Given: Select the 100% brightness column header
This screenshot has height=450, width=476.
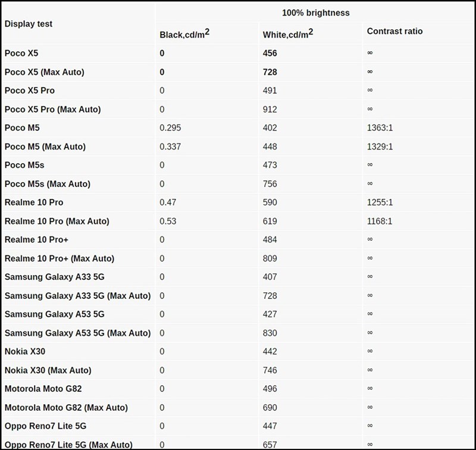Looking at the screenshot, I should coord(316,12).
